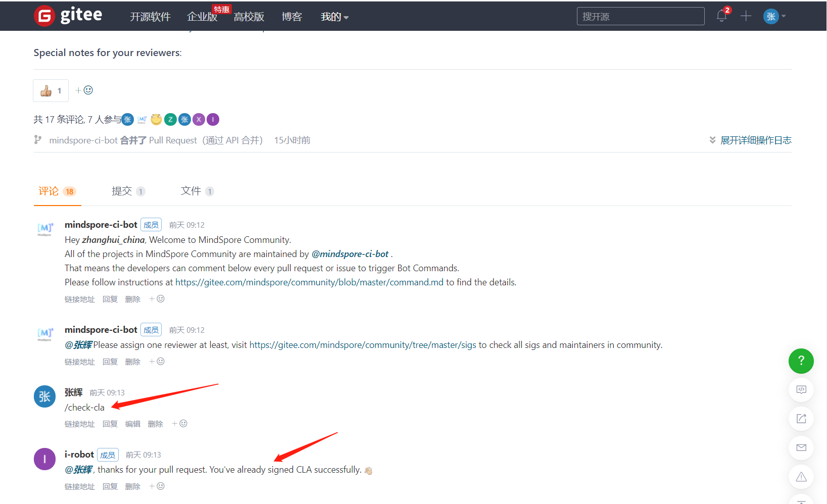The width and height of the screenshot is (827, 504).
Task: Click 删除 under i-robot CLA comment
Action: [x=133, y=487]
